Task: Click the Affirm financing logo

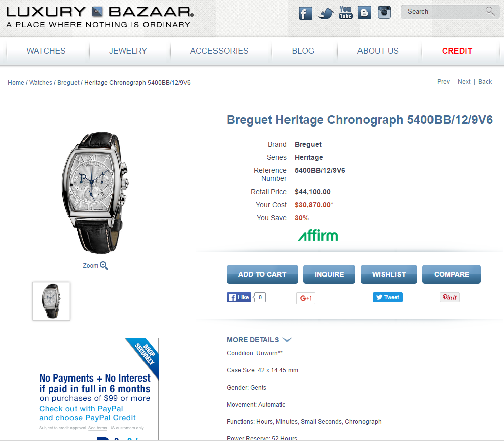Action: click(x=318, y=235)
